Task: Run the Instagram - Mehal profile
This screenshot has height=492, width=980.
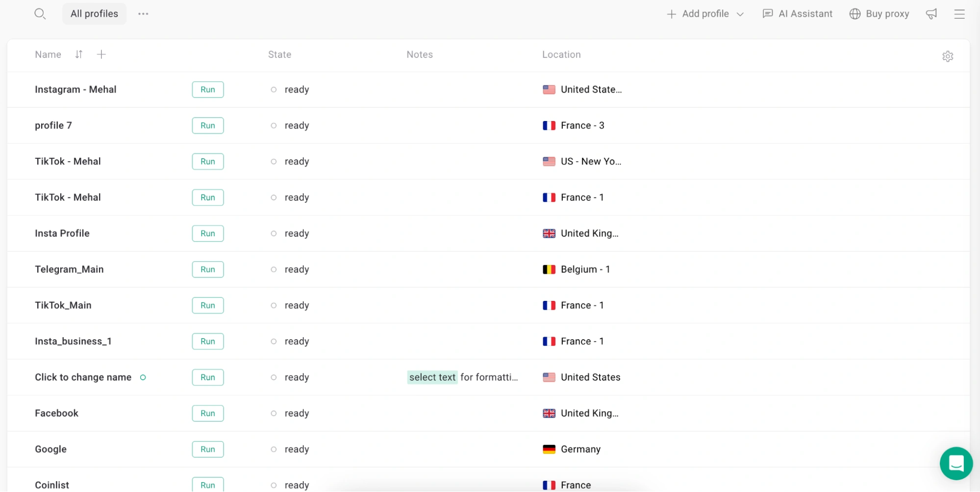Action: tap(208, 90)
